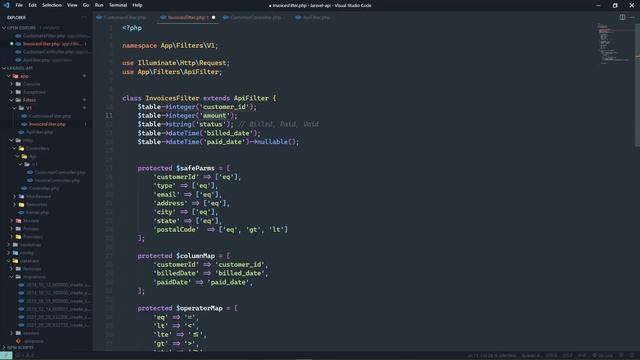Open the Help menu
The width and height of the screenshot is (640, 360).
click(x=137, y=5)
